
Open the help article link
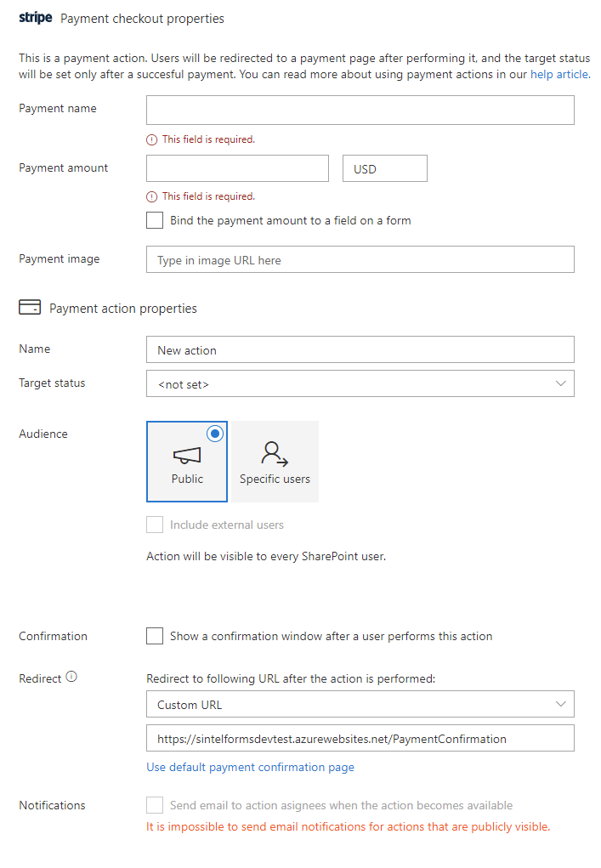pyautogui.click(x=559, y=74)
